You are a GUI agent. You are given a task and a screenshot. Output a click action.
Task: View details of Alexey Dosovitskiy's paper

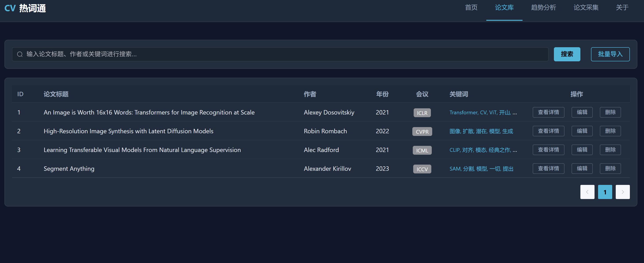point(548,112)
